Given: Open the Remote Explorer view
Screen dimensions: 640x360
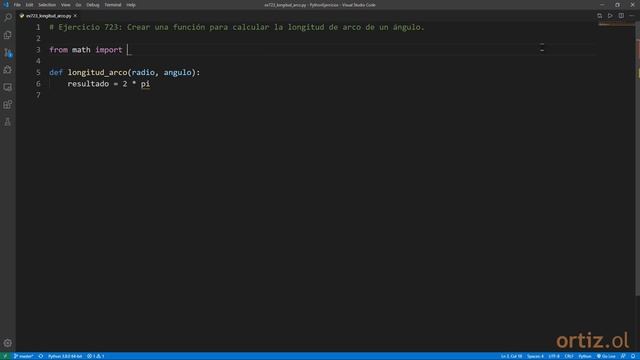Looking at the screenshot, I should coord(8,87).
